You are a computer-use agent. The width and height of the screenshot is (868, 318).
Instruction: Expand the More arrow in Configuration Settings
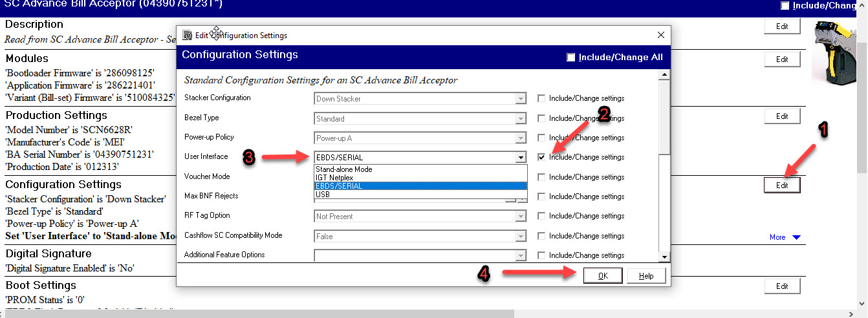click(x=796, y=237)
